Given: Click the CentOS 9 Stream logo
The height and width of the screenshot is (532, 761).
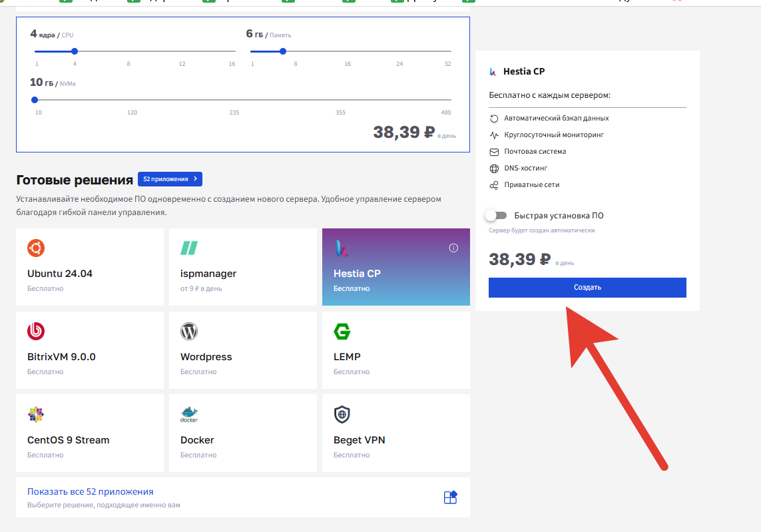Looking at the screenshot, I should point(36,414).
